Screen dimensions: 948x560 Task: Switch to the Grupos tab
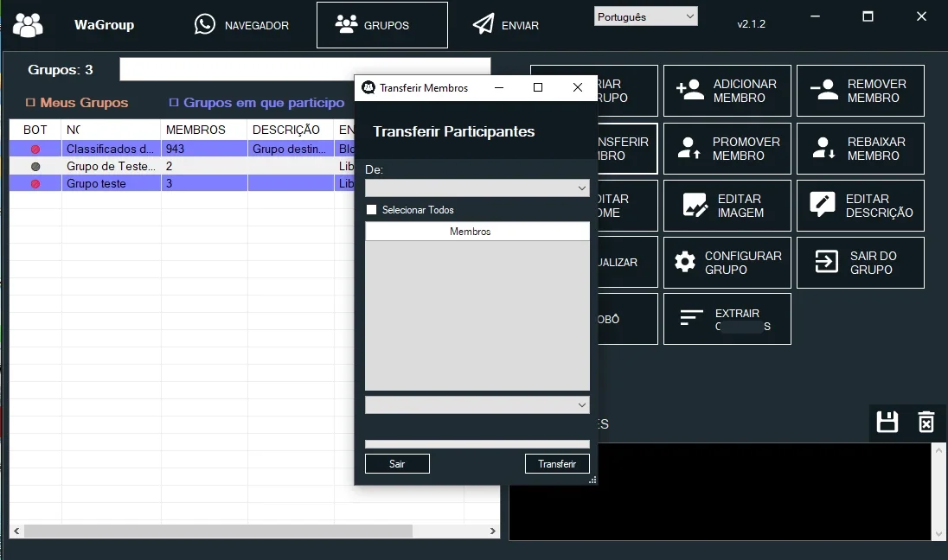(x=382, y=25)
